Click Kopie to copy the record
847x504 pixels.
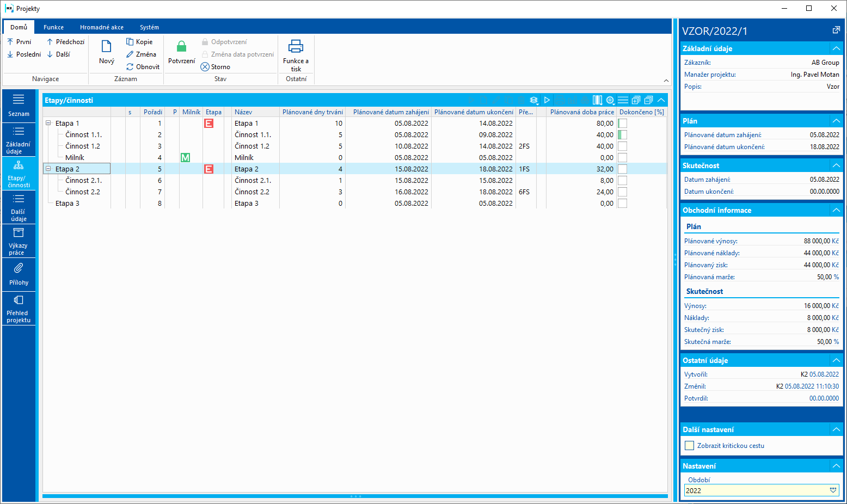139,42
